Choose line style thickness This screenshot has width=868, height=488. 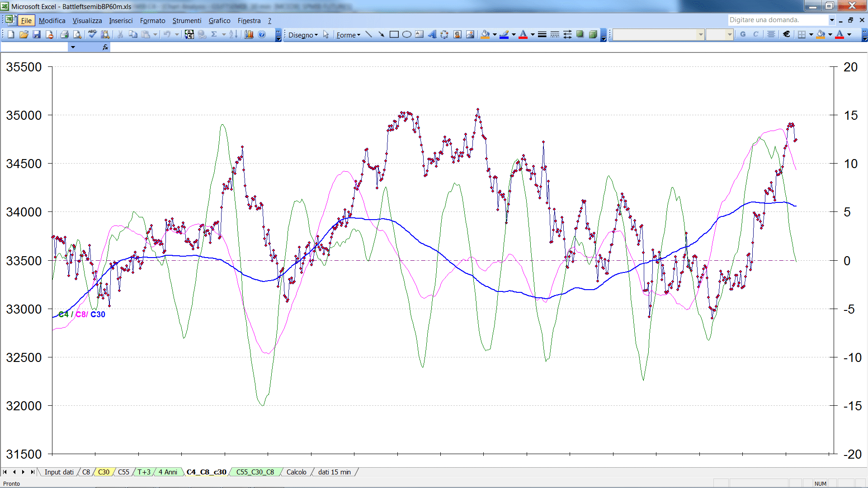point(542,34)
